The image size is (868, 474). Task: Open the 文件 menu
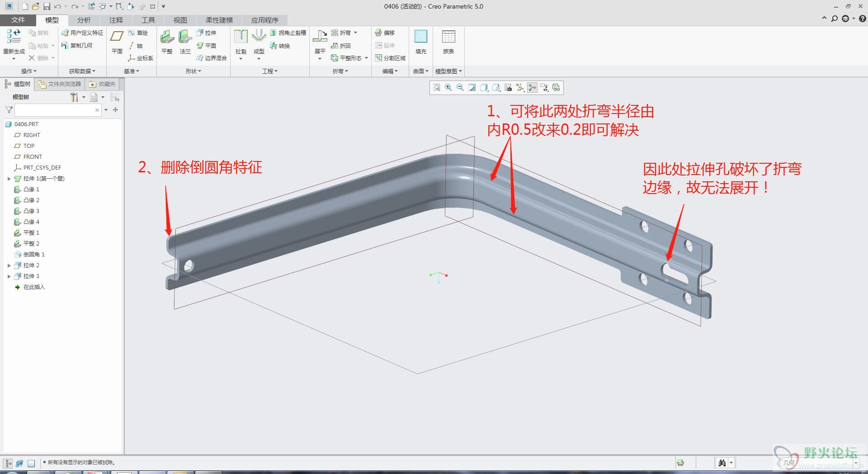point(18,20)
